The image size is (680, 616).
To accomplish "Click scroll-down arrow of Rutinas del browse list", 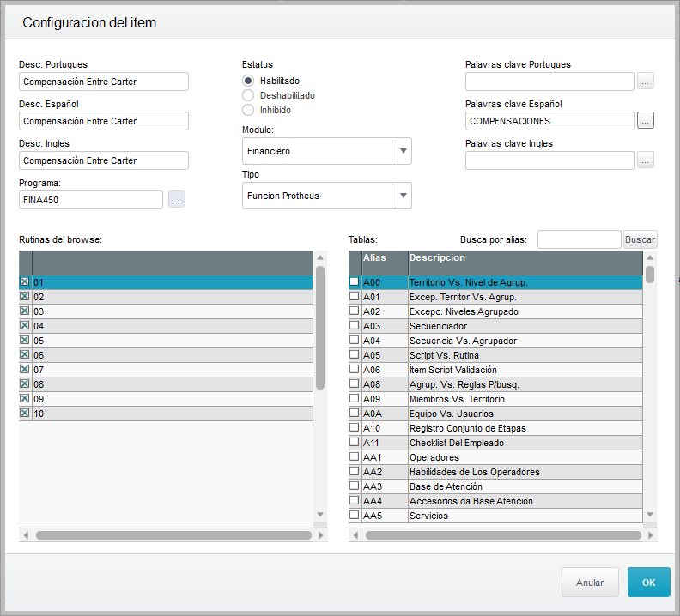I will click(x=320, y=515).
